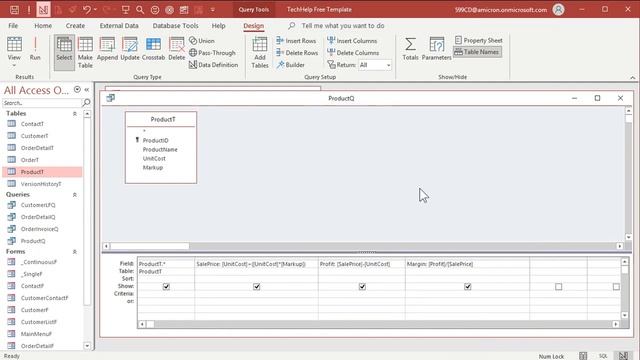Click the search magnifier in navigation pane
Screen dimensions: 640x360
87,102
